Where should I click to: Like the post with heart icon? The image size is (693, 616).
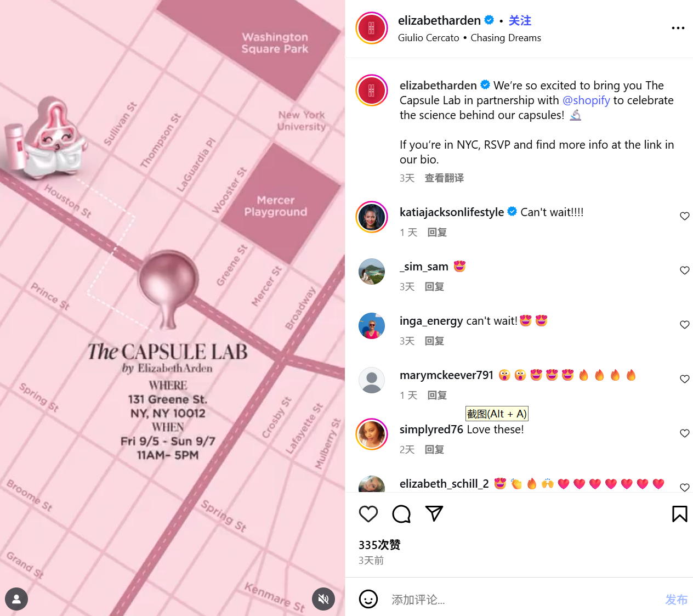coord(368,514)
